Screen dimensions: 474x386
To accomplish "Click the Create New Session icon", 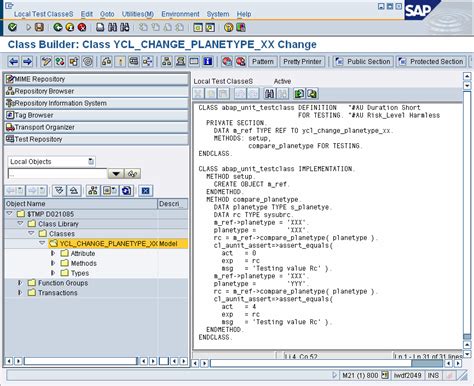I will tap(198, 27).
